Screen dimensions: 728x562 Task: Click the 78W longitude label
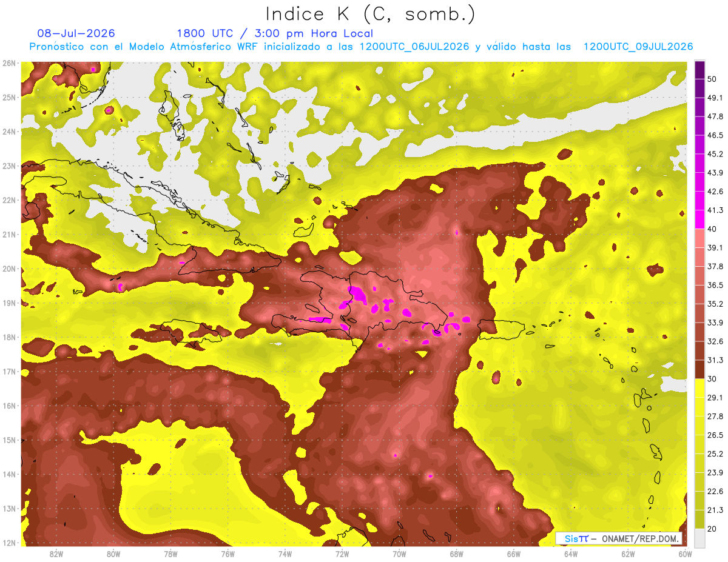pyautogui.click(x=170, y=554)
